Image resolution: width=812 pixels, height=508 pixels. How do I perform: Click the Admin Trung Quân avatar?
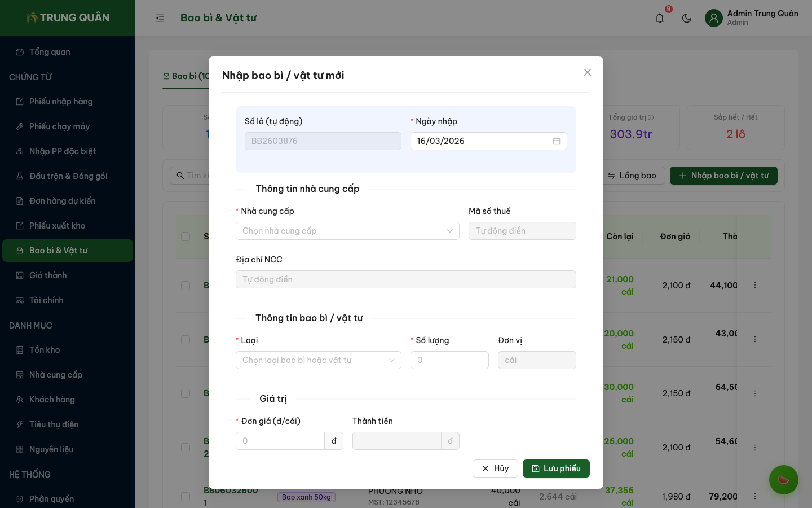pos(714,18)
